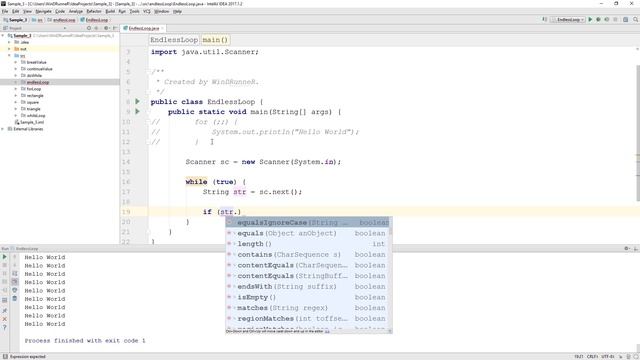Viewport: 640px width, 360px height.
Task: Open Project panel settings gear
Action: 106,28
